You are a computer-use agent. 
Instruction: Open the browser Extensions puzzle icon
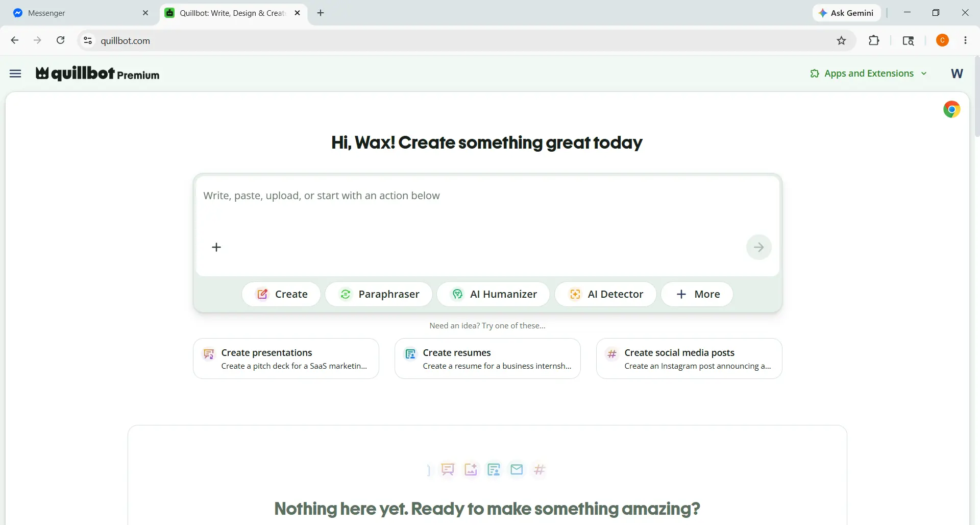(874, 40)
